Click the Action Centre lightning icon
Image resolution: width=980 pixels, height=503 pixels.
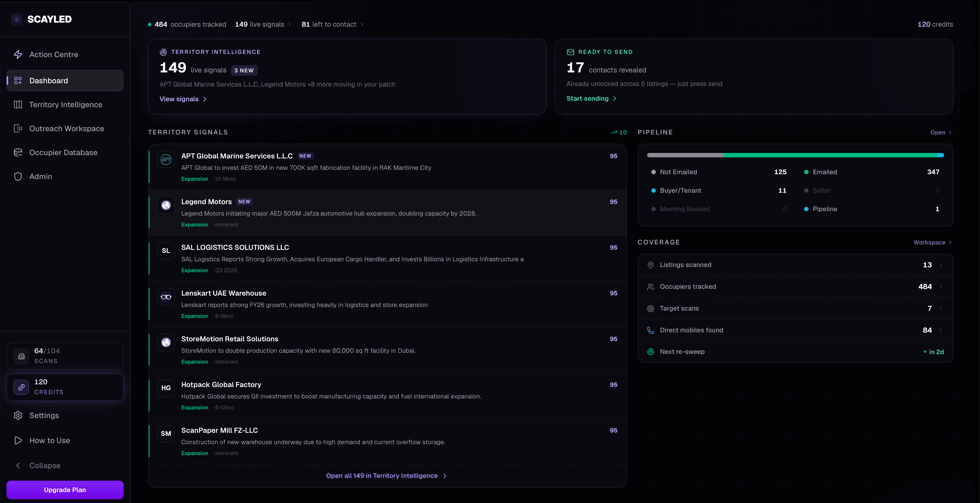click(x=18, y=54)
